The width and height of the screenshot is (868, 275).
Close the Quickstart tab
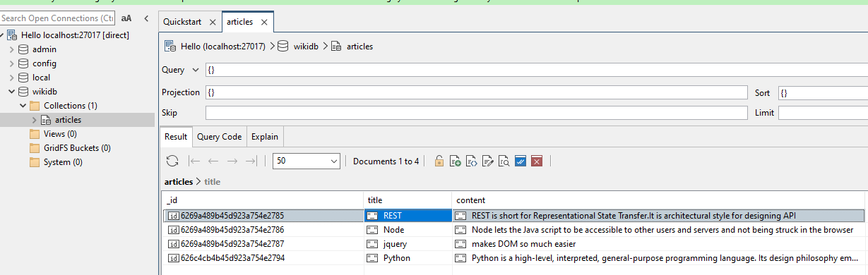click(212, 22)
